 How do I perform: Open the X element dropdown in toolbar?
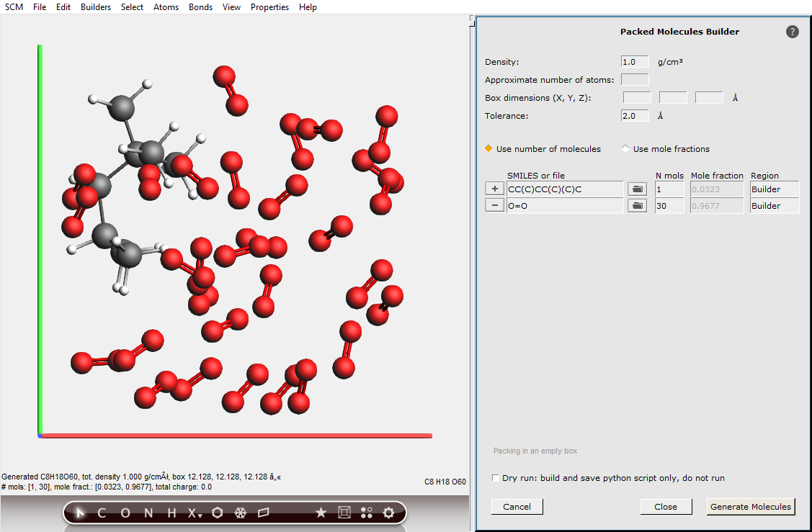[195, 513]
